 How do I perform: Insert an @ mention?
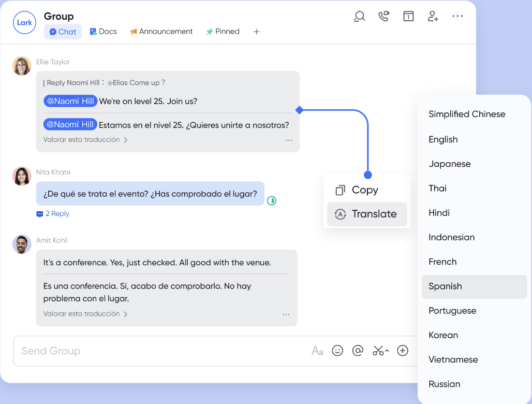tap(358, 351)
